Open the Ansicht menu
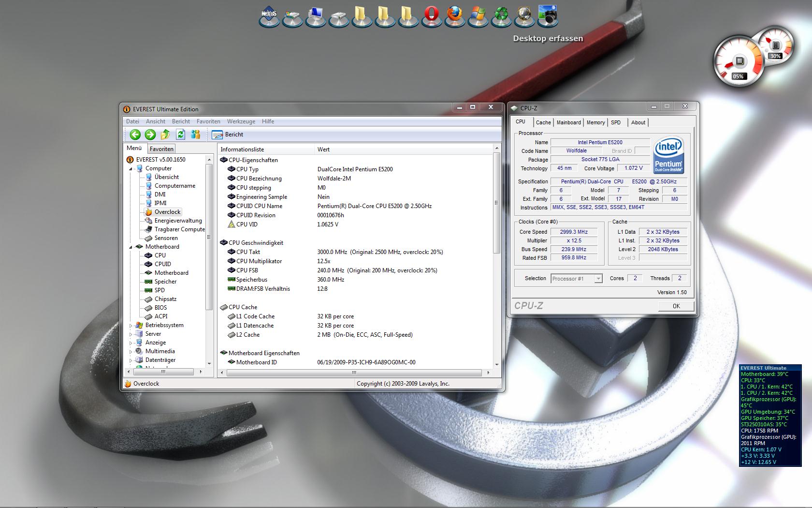 [x=156, y=121]
